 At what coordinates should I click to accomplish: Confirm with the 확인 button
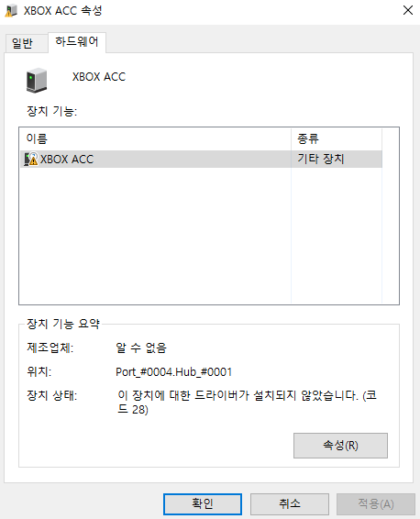click(203, 503)
